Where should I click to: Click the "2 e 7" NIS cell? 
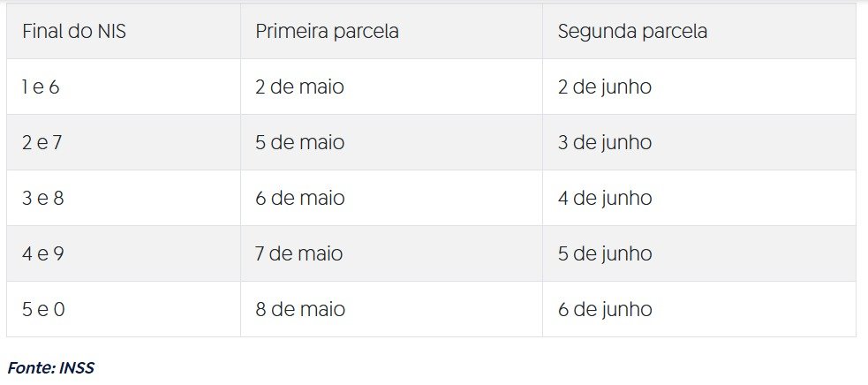click(42, 143)
